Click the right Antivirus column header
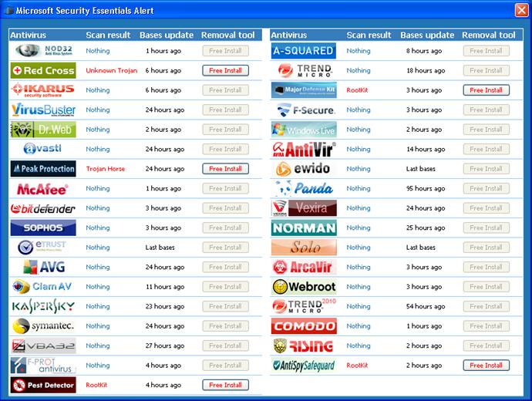This screenshot has height=401, width=532. pos(288,35)
